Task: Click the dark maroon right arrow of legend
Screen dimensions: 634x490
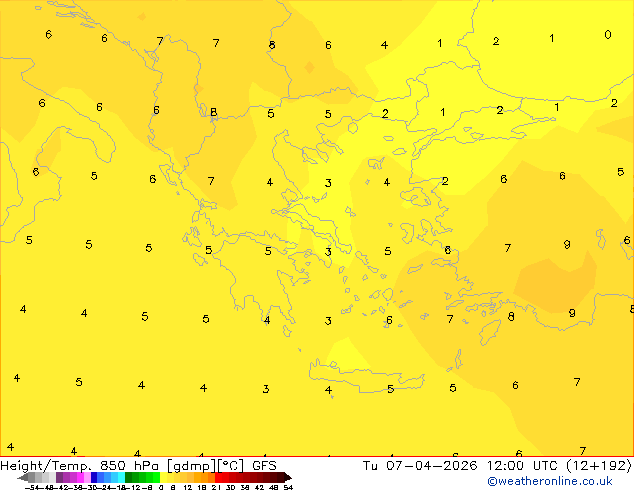Action: [288, 477]
